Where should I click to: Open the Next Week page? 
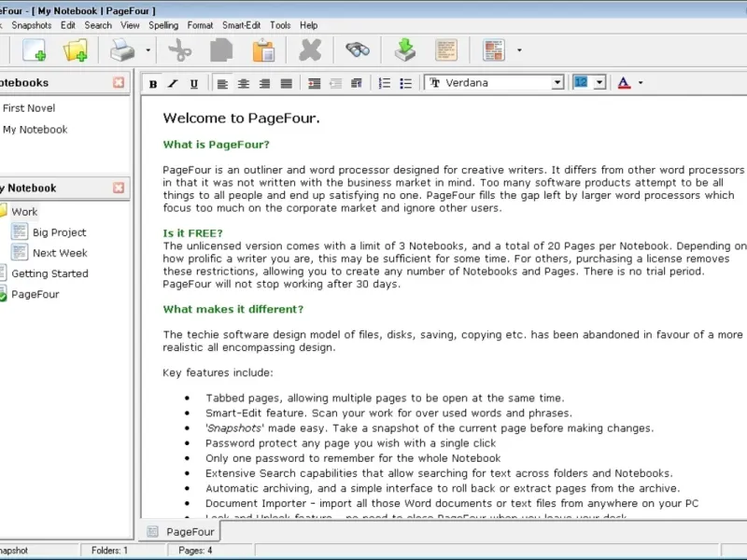point(60,253)
